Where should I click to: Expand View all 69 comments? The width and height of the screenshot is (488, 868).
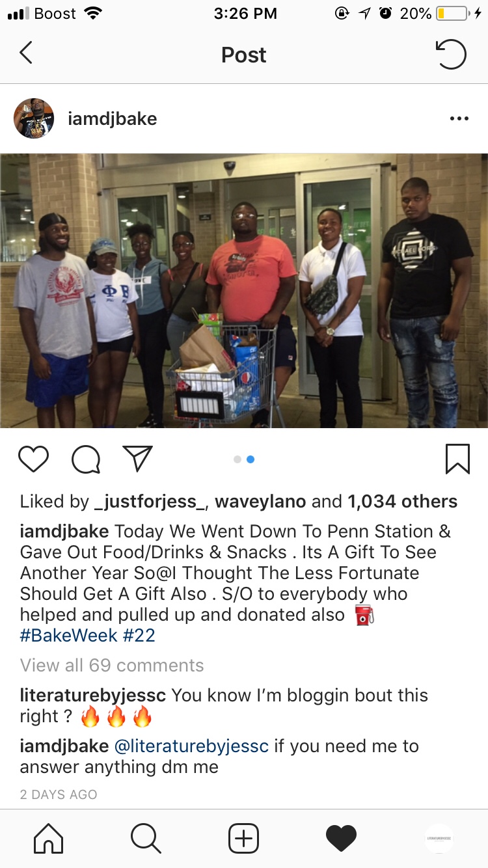coord(112,665)
